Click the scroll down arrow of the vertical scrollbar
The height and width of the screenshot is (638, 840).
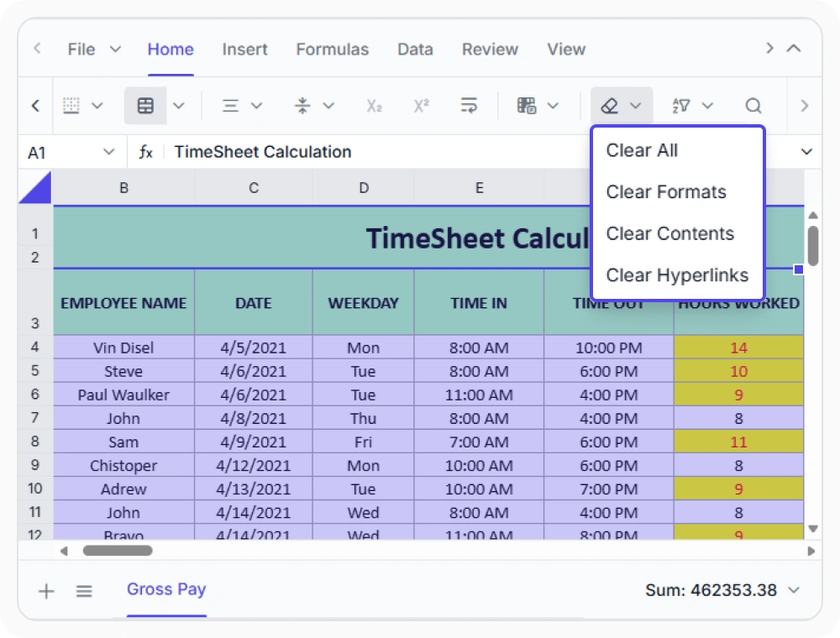(813, 529)
